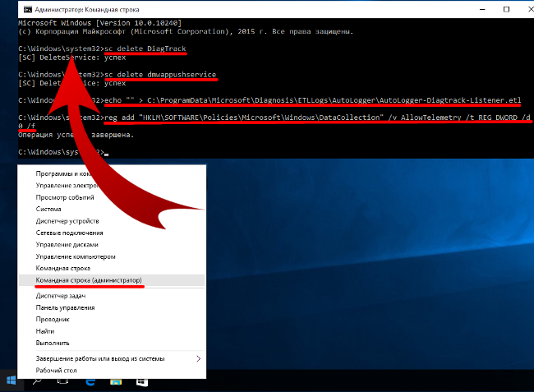Image resolution: width=534 pixels, height=392 pixels.
Task: Open Task View icon on taskbar
Action: coord(63,381)
